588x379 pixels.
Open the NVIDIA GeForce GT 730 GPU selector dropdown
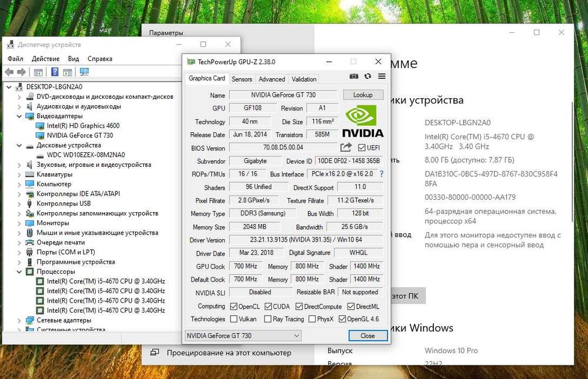[x=243, y=336]
